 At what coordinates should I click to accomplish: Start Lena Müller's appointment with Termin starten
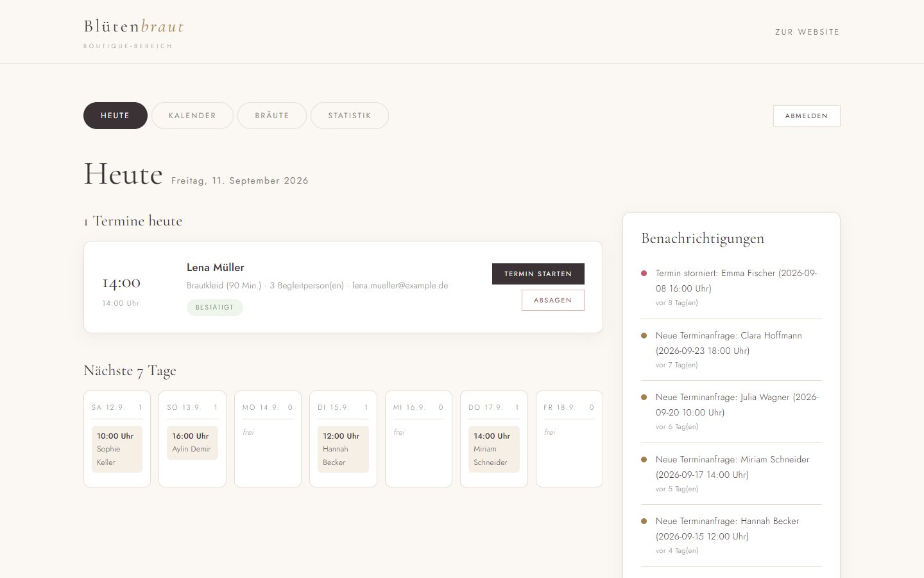coord(538,274)
